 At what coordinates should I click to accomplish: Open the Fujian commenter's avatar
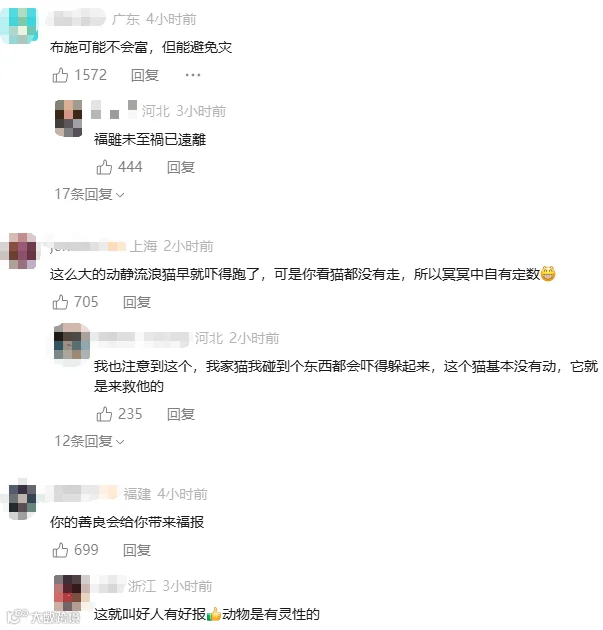[22, 499]
